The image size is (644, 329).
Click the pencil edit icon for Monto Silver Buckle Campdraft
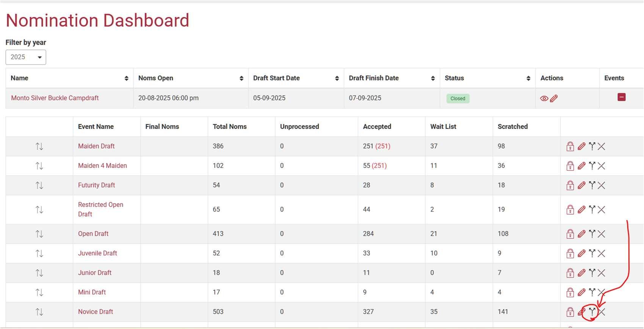(x=554, y=99)
